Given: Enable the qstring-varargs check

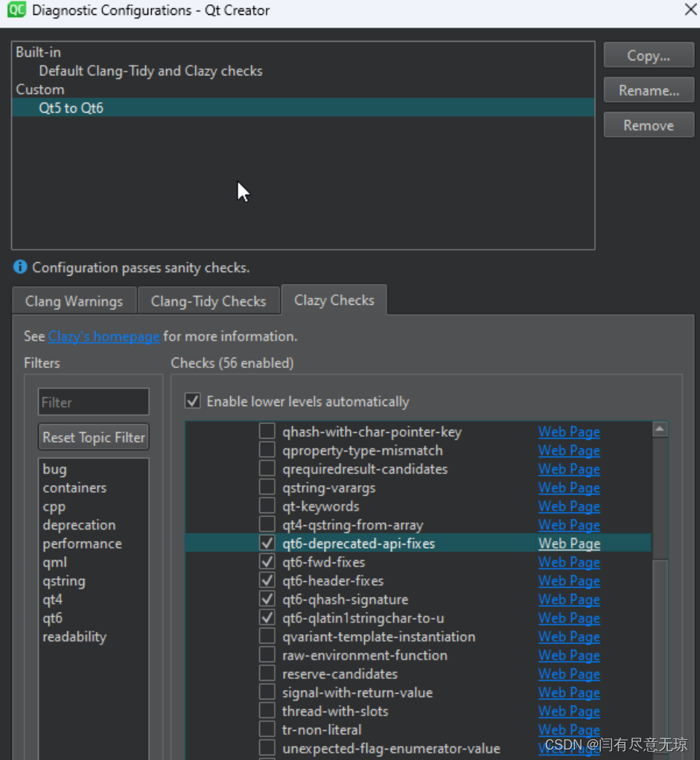Looking at the screenshot, I should pos(267,487).
